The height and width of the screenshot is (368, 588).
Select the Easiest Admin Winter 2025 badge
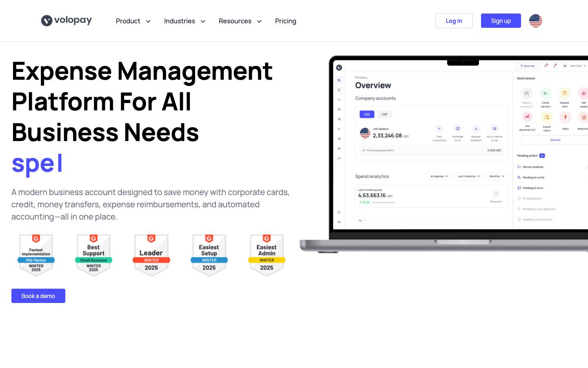(267, 255)
